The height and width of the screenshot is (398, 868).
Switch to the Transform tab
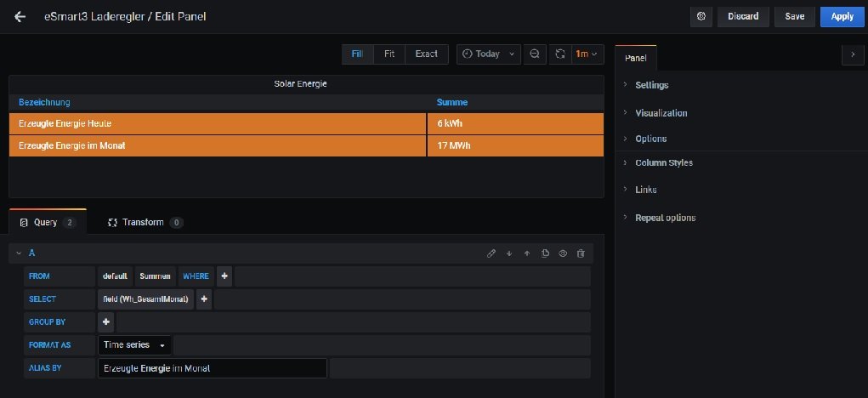click(143, 222)
